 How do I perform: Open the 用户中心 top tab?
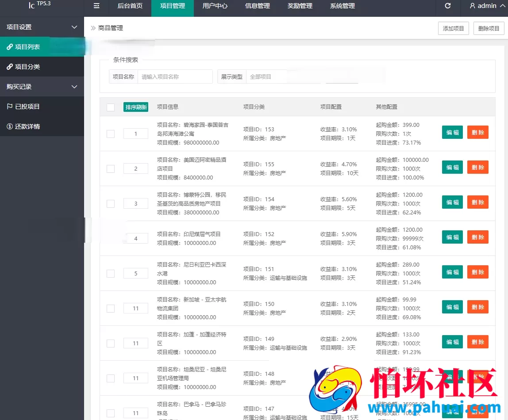coord(215,6)
